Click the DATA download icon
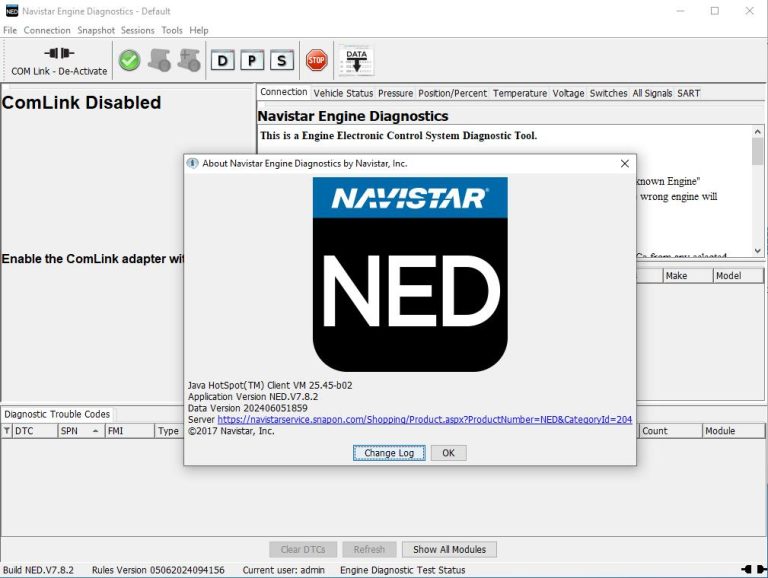 357,61
